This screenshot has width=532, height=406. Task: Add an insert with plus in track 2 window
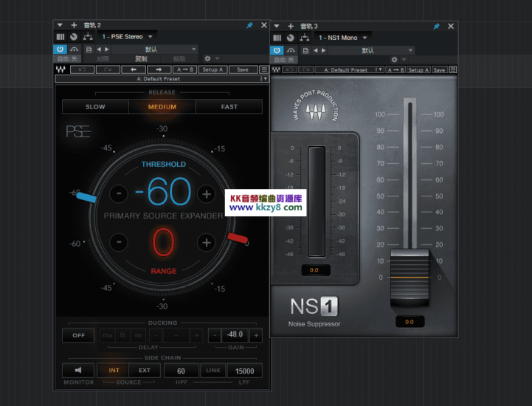pos(74,25)
